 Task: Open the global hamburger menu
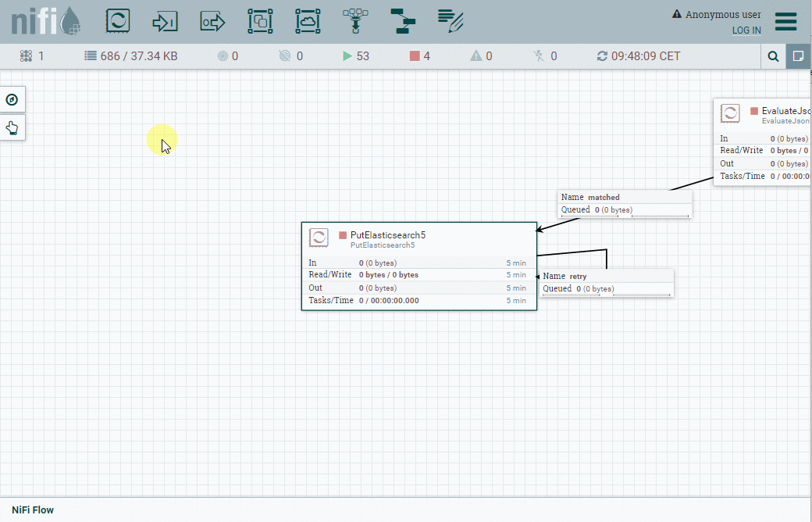[786, 22]
